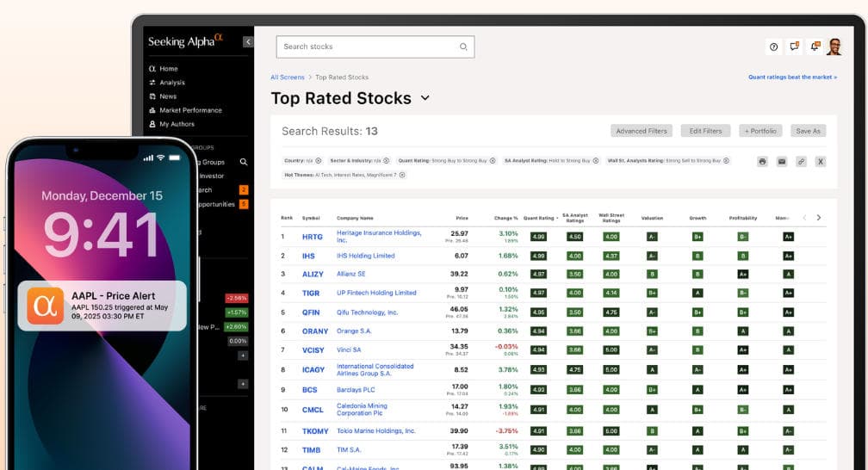Screen dimensions: 868x470
Task: Remove the Quant Rating filter chip
Action: tap(493, 161)
